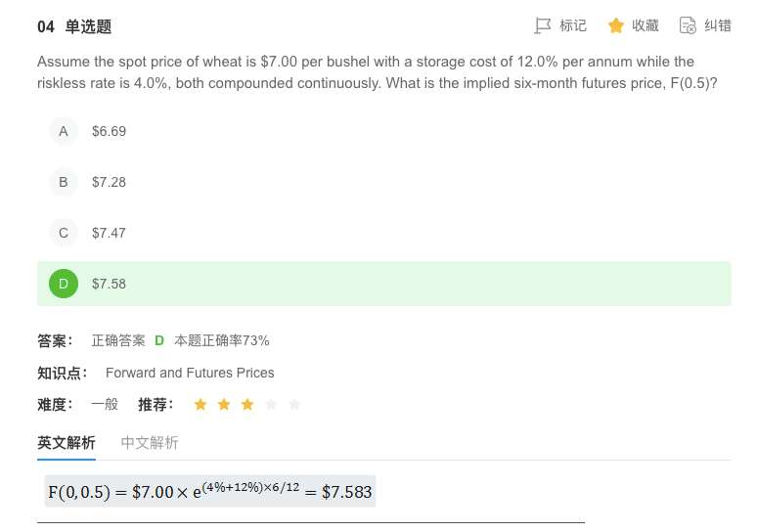This screenshot has width=757, height=532.
Task: Click the 纠错 label
Action: point(718,25)
